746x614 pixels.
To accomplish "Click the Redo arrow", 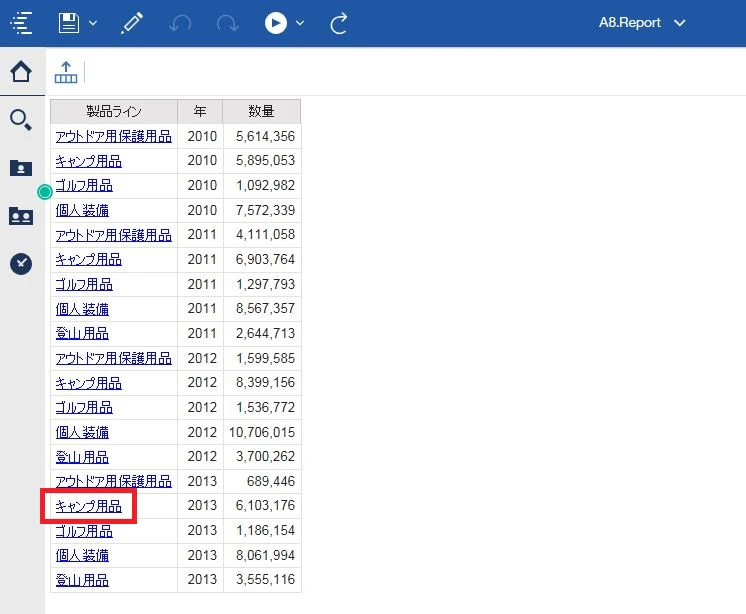I will 227,23.
